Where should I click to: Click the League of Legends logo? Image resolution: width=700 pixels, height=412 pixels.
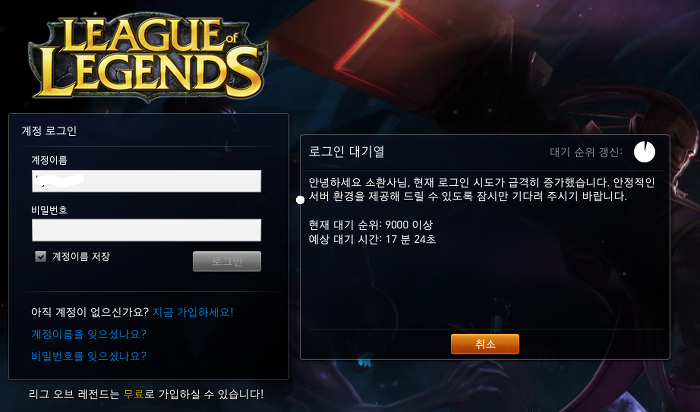[x=148, y=58]
